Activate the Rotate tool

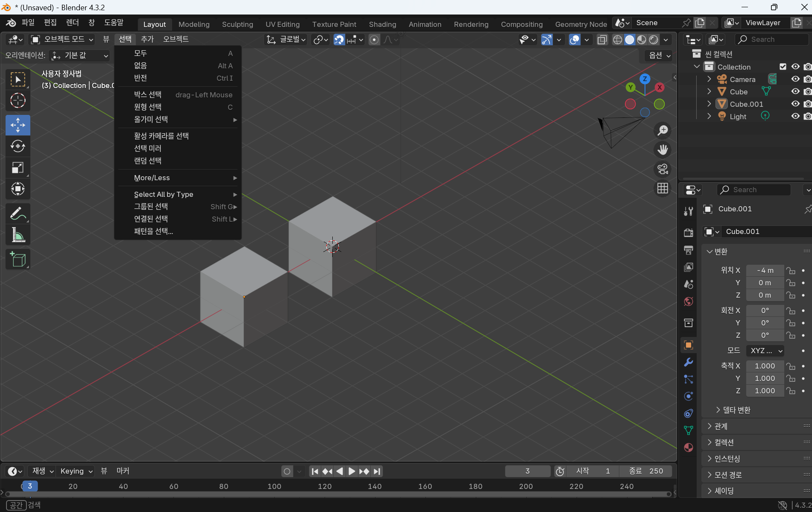18,146
